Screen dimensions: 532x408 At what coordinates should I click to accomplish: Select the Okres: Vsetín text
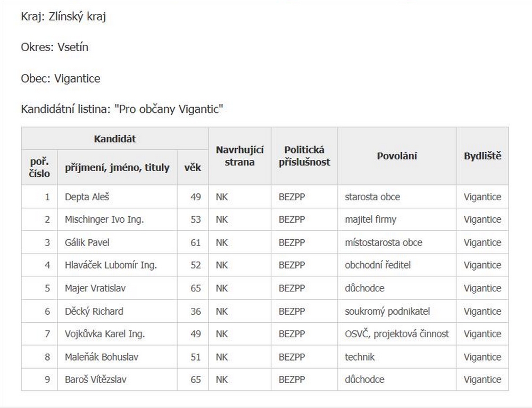(55, 47)
